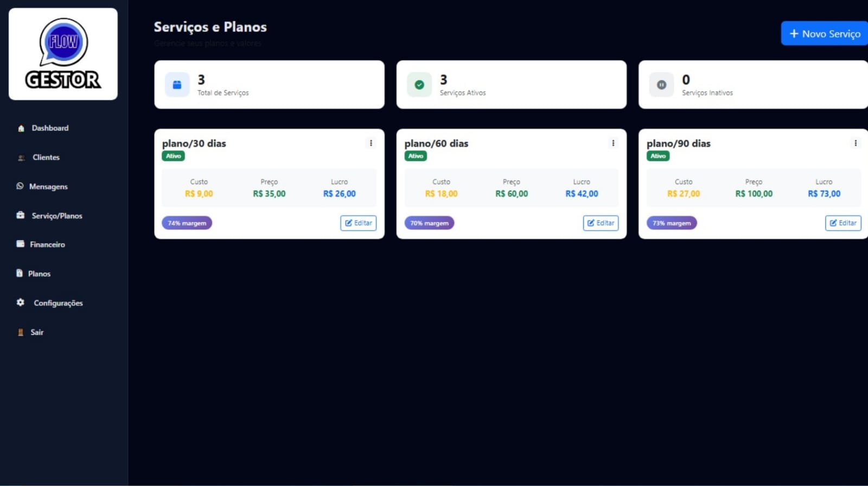Click the WhatsApp icon beside Mensagens
The width and height of the screenshot is (868, 486).
click(20, 186)
